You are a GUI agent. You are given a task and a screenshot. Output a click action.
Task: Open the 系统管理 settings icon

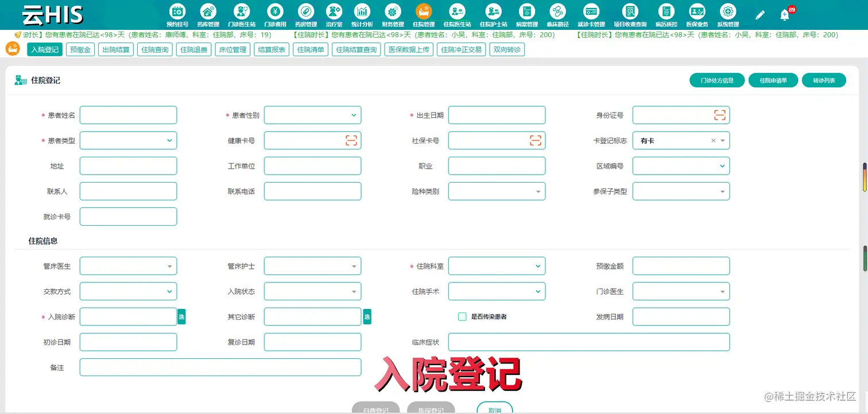728,14
